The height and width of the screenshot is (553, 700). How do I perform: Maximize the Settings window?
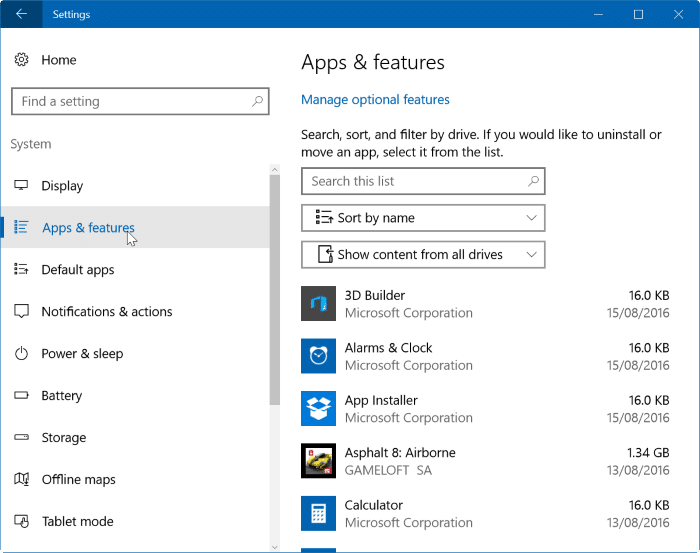638,14
